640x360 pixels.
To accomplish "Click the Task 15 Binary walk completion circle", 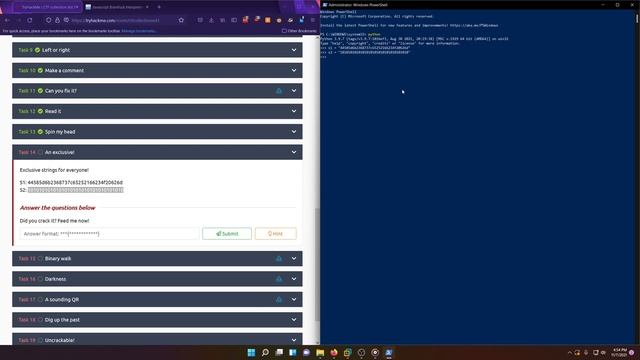I will pyautogui.click(x=40, y=258).
